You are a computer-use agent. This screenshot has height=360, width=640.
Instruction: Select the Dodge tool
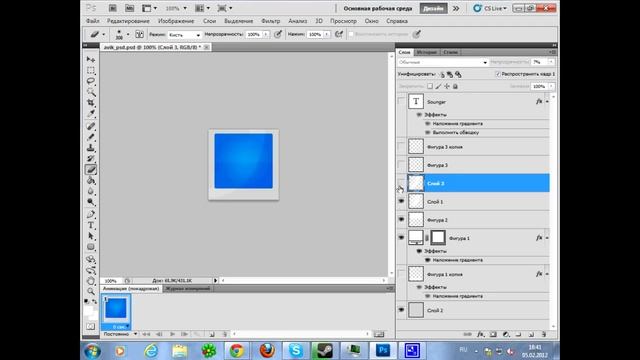pos(91,202)
